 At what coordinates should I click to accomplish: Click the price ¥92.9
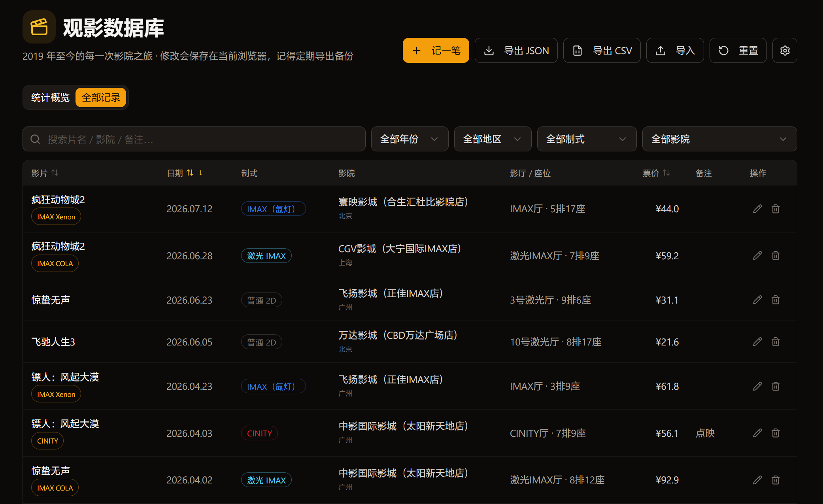pos(667,480)
